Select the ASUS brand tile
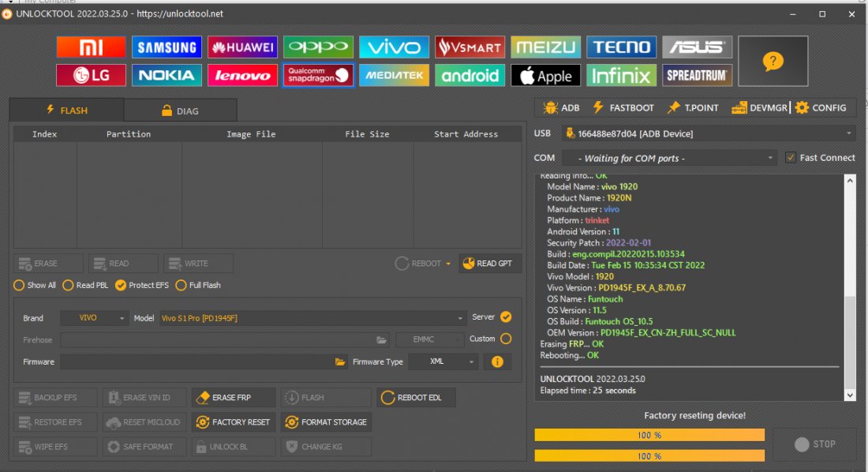 698,47
